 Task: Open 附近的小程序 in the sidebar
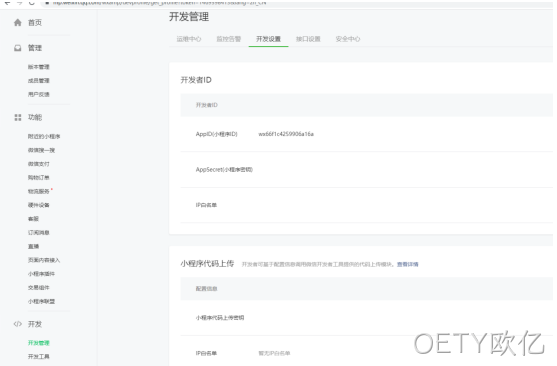[x=44, y=136]
